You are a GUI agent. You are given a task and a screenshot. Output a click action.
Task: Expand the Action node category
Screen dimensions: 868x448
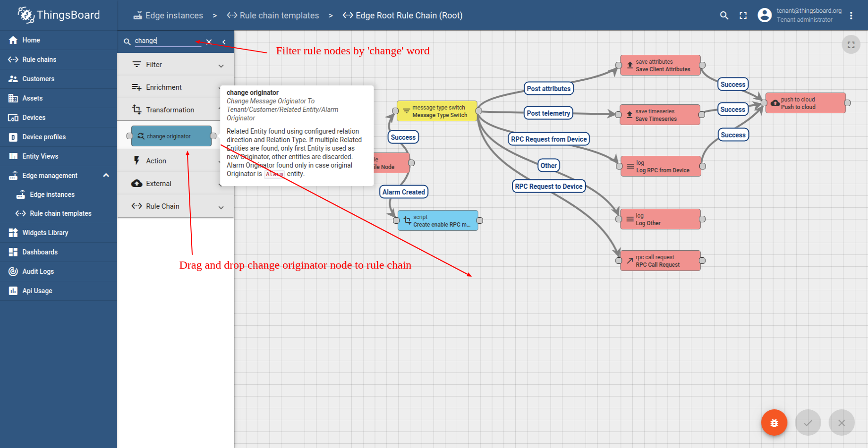(x=176, y=161)
